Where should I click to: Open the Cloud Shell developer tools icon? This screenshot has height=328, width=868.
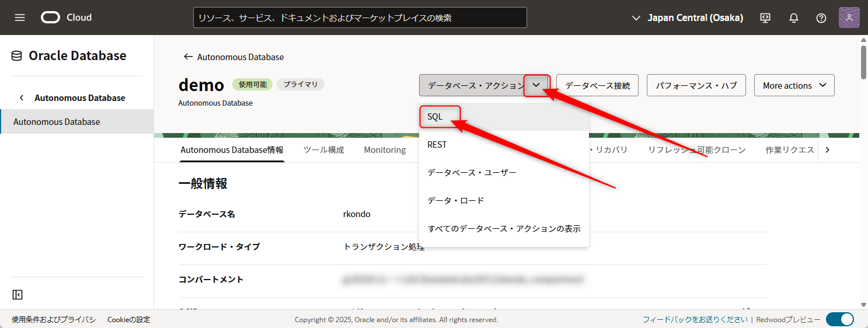pyautogui.click(x=765, y=18)
